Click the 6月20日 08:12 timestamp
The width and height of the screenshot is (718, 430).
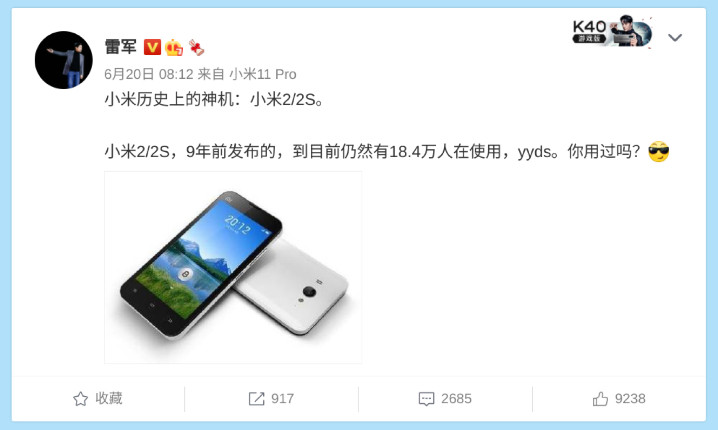point(149,74)
